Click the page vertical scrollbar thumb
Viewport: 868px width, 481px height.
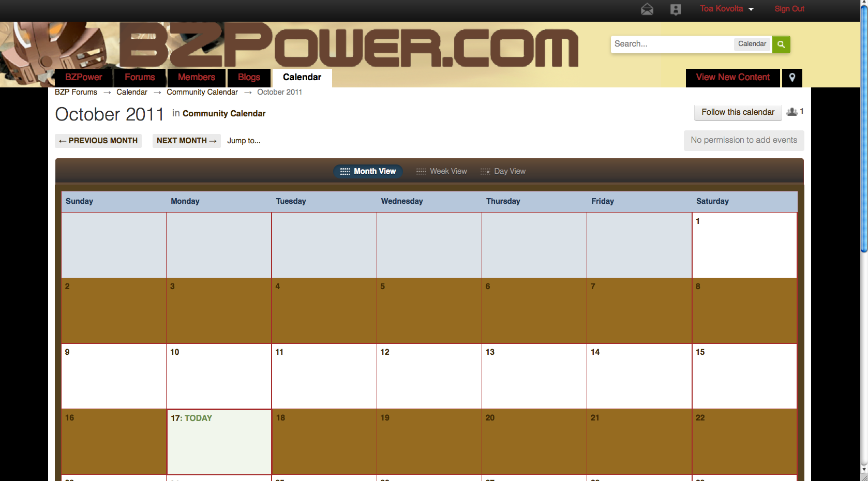pos(864,129)
